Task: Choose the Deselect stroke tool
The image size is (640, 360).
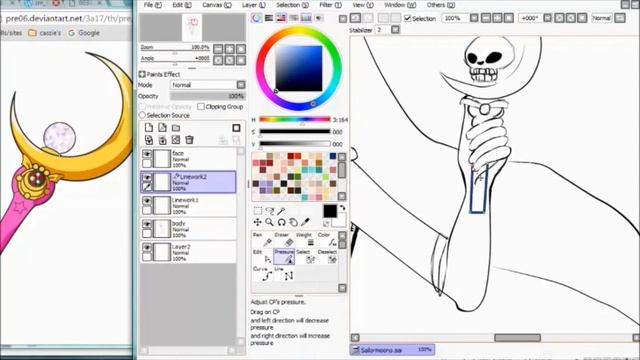Action: 327,257
